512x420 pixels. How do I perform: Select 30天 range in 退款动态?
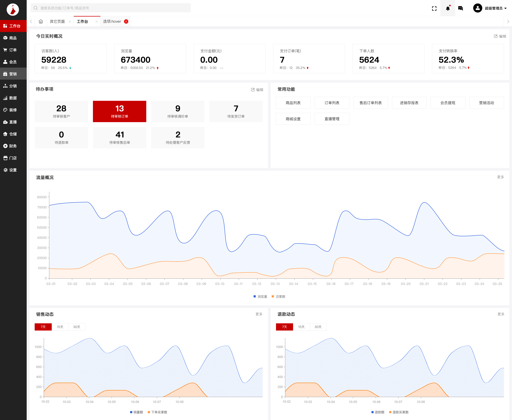(x=318, y=327)
